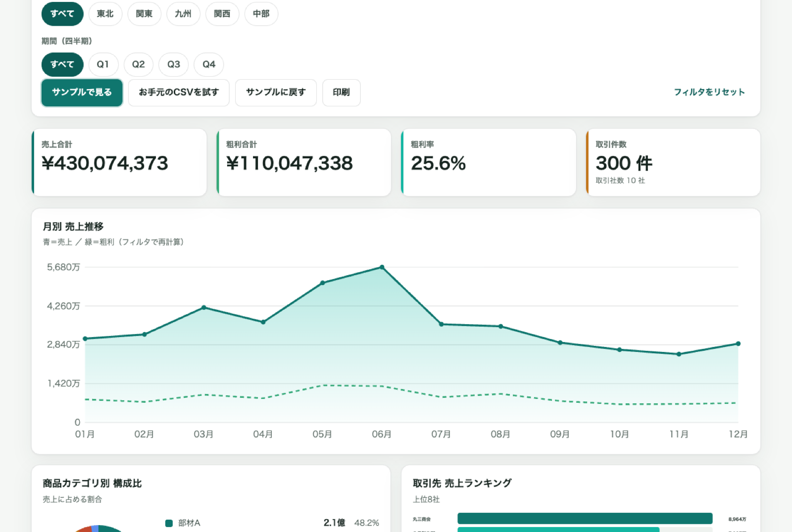Click the 03月 sales data point
The image size is (792, 532).
pyautogui.click(x=204, y=308)
